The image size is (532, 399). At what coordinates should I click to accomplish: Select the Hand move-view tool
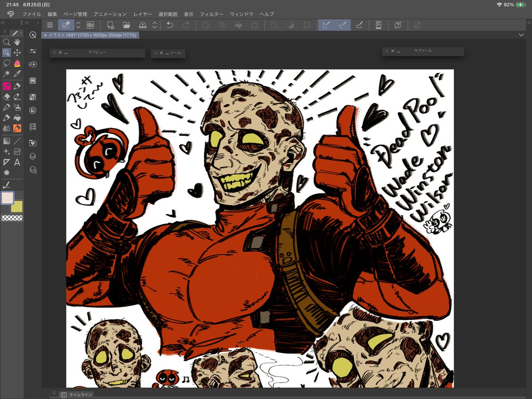pos(17,42)
